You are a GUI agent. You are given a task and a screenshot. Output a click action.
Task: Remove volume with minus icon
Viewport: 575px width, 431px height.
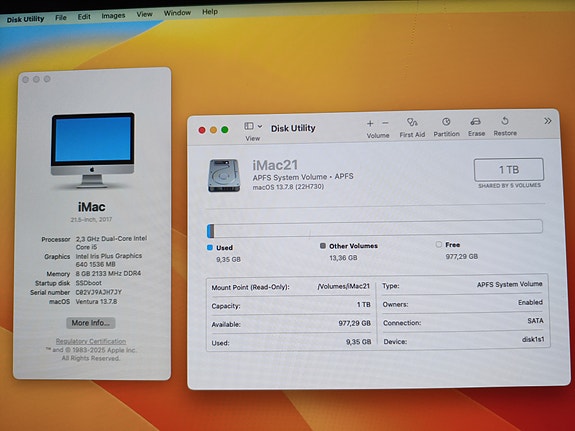click(385, 123)
